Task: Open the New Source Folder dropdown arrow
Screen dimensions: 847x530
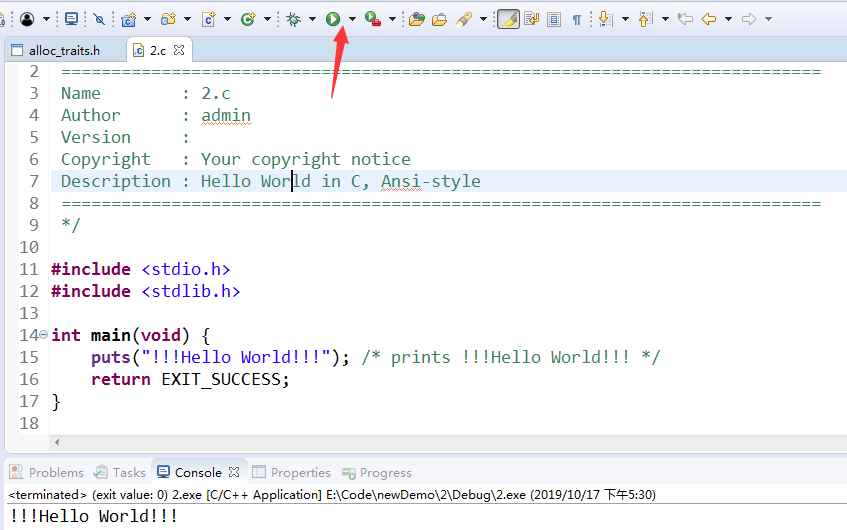Action: [x=187, y=19]
